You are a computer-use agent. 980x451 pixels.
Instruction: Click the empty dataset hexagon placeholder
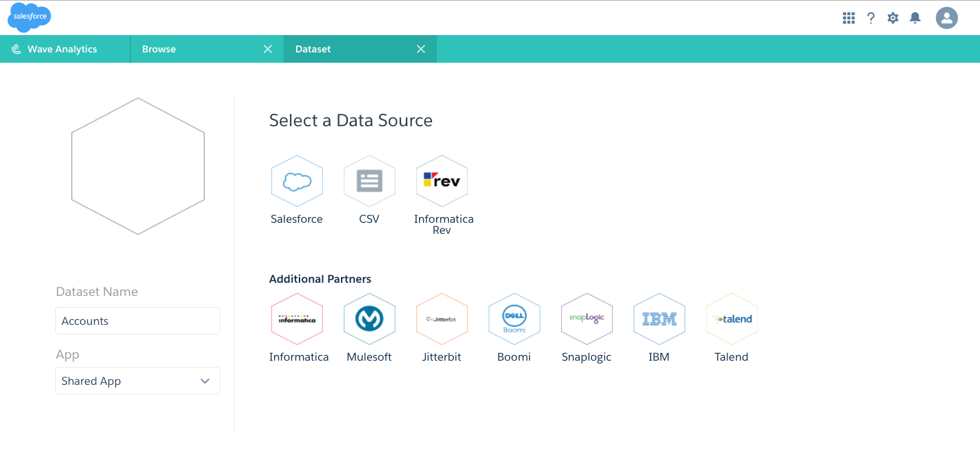[138, 166]
